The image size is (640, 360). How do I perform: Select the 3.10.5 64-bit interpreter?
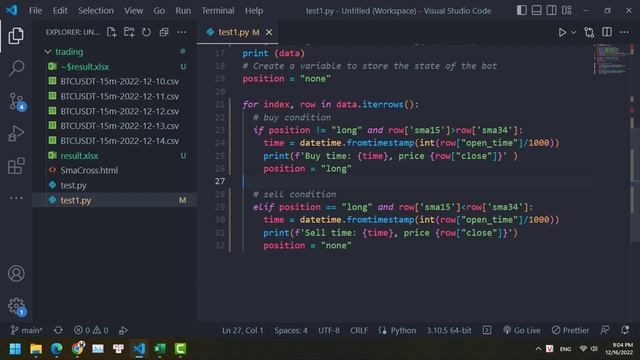(x=449, y=330)
